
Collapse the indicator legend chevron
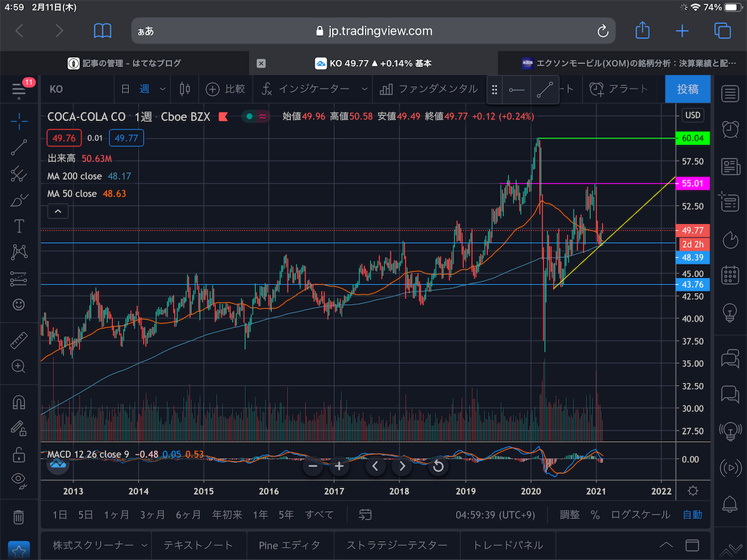tap(58, 211)
